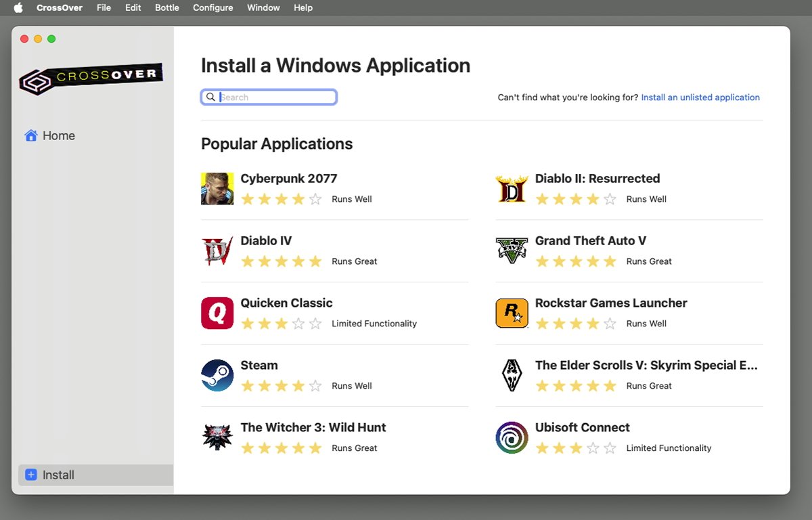Open the Rockstar Games Launcher icon
The height and width of the screenshot is (520, 812).
coord(512,313)
